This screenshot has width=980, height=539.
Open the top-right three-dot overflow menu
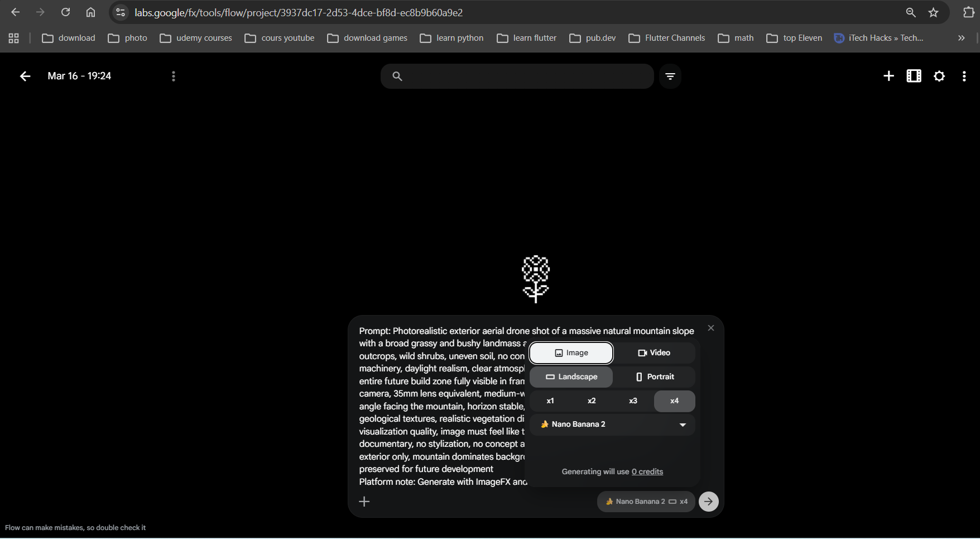point(964,76)
